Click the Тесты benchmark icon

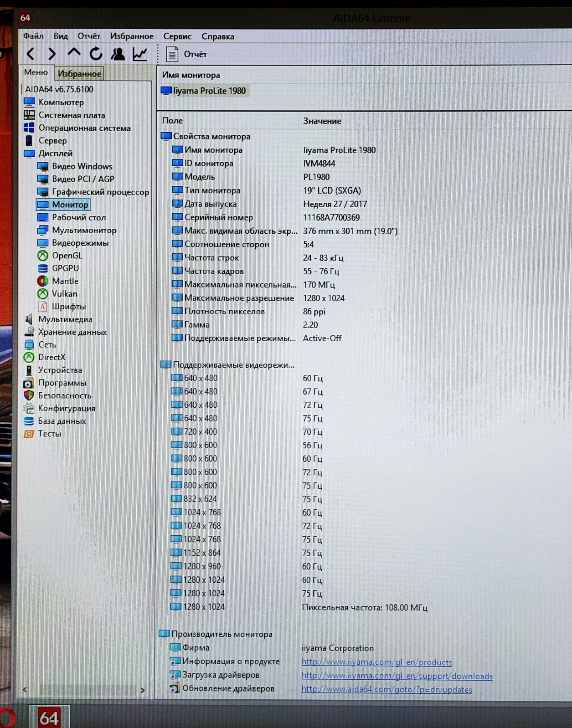click(x=29, y=434)
